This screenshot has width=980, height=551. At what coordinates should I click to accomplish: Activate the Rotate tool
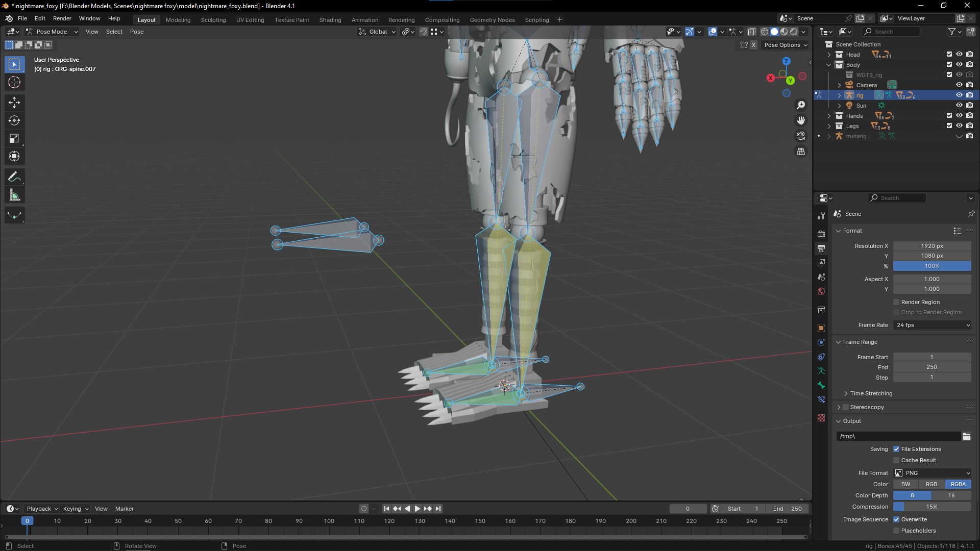(14, 121)
